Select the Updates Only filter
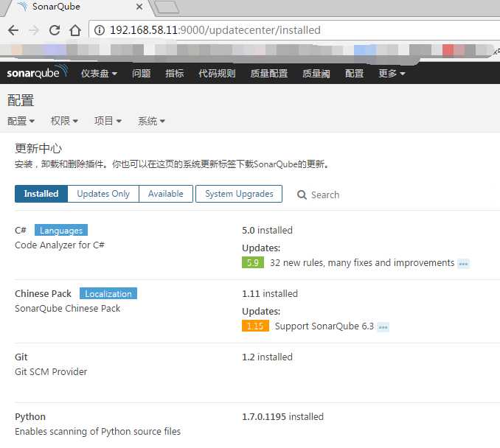 [103, 194]
